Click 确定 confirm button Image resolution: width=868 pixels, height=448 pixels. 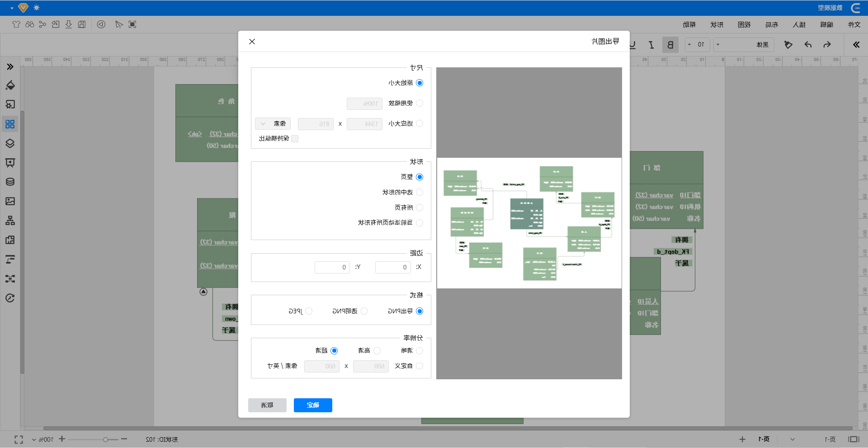point(313,405)
